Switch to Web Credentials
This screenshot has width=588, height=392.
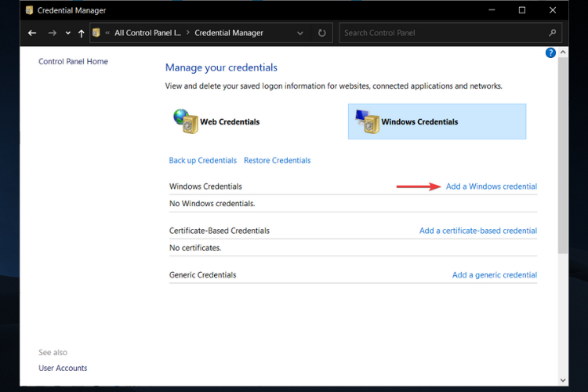coord(230,122)
